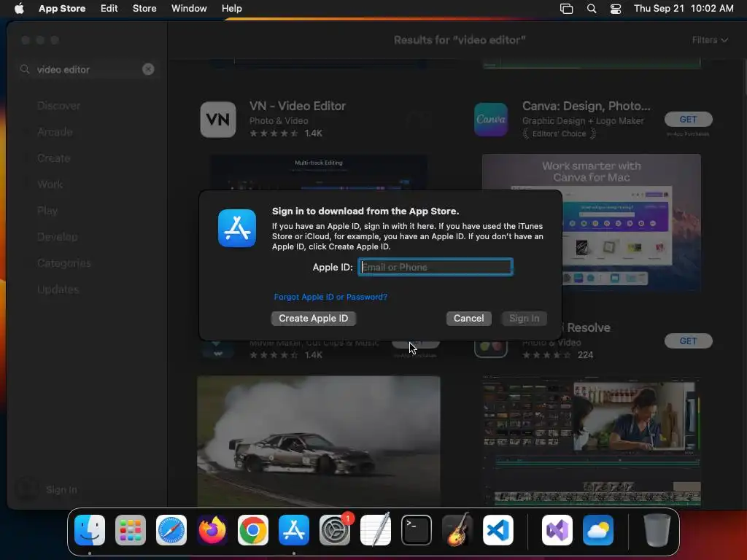This screenshot has height=560, width=747.
Task: Open the Trash in the Dock
Action: tap(657, 529)
